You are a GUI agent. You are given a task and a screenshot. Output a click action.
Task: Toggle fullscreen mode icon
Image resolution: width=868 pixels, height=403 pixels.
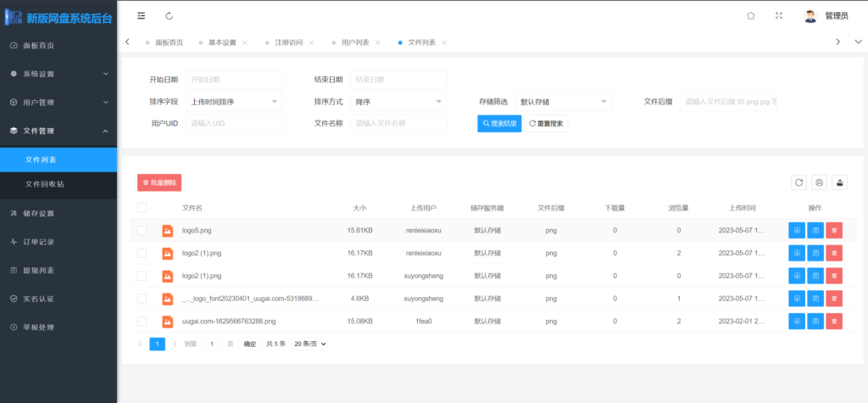778,16
